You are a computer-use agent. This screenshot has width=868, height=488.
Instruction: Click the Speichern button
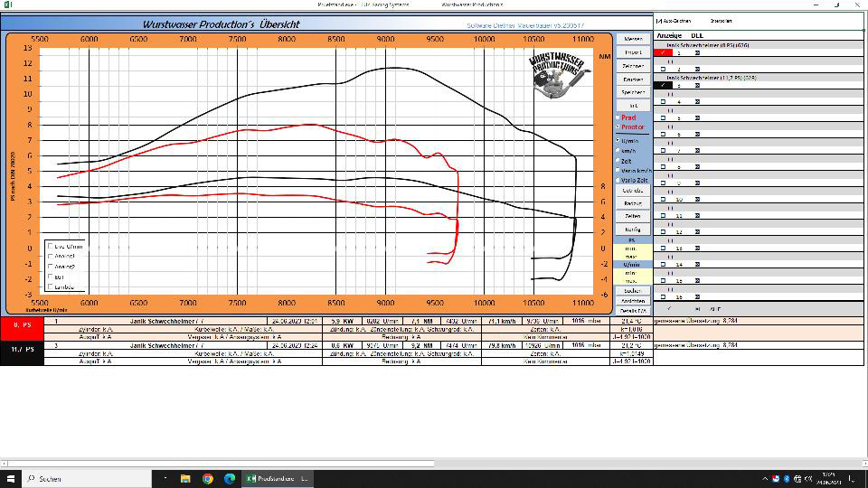[x=633, y=92]
